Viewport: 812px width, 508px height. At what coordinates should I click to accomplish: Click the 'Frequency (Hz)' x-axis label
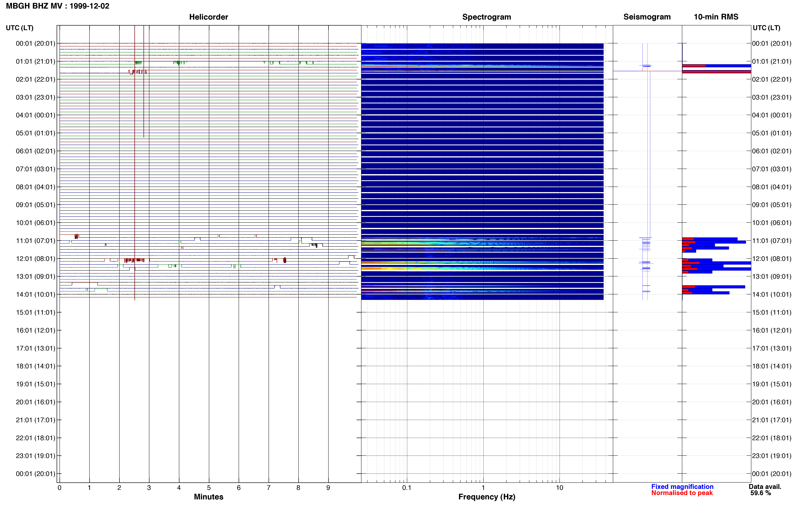click(487, 497)
